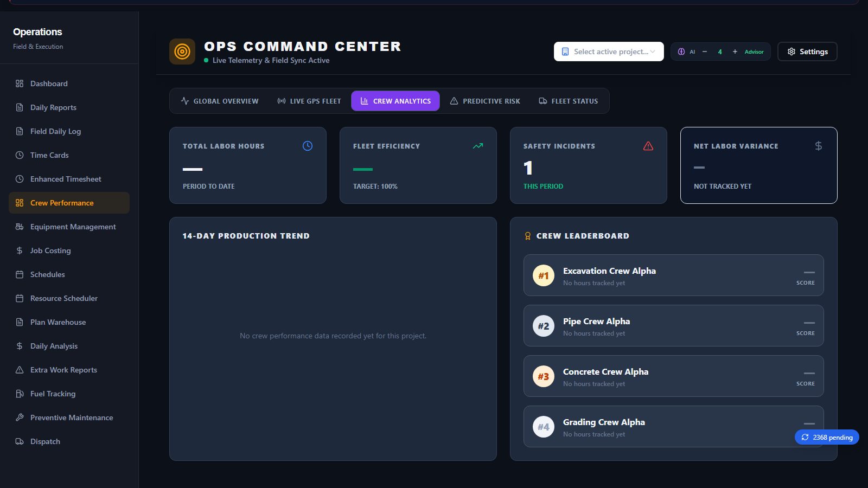This screenshot has height=488, width=868.
Task: Switch to the Live GPS Fleet tab
Action: (309, 101)
